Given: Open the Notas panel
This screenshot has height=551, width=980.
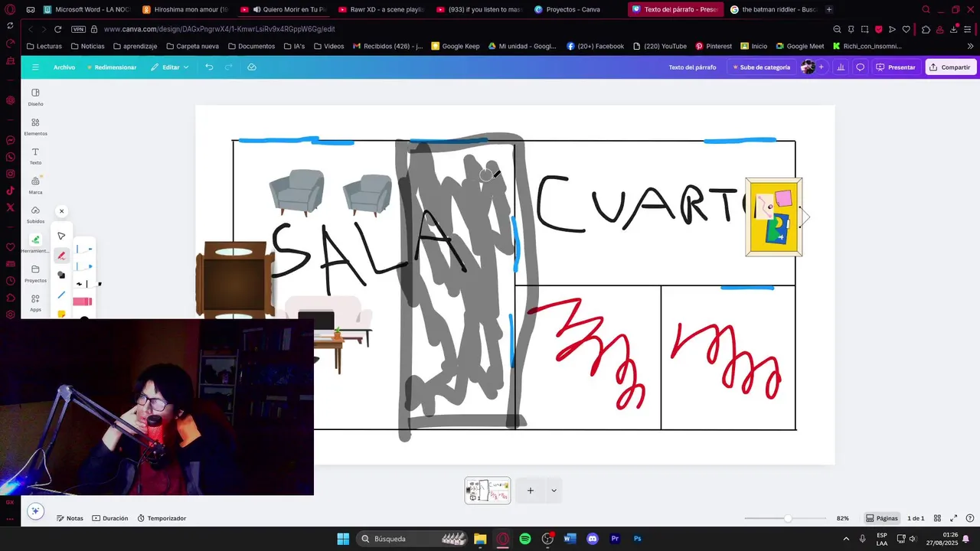Looking at the screenshot, I should click(69, 518).
